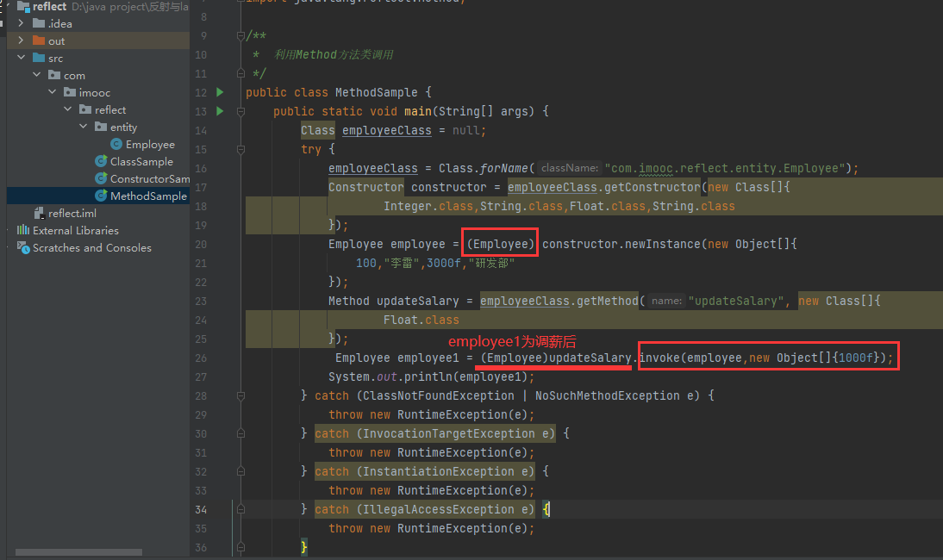Click Scratches and Consoles icon

click(23, 248)
